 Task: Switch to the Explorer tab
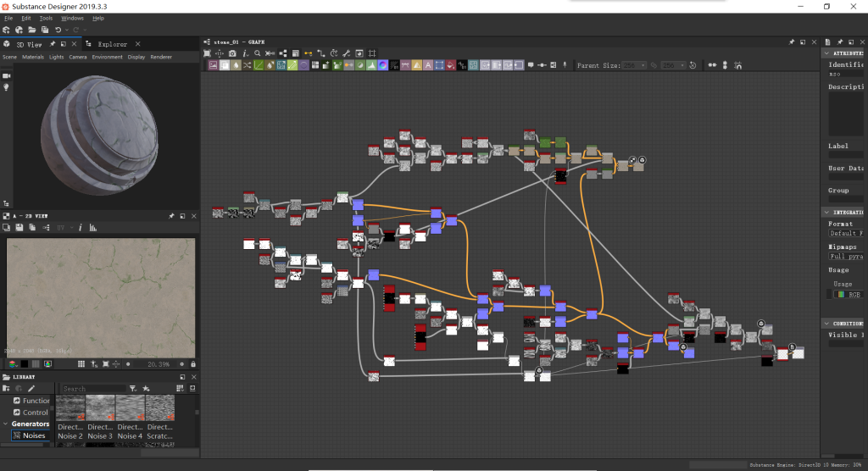[x=112, y=44]
